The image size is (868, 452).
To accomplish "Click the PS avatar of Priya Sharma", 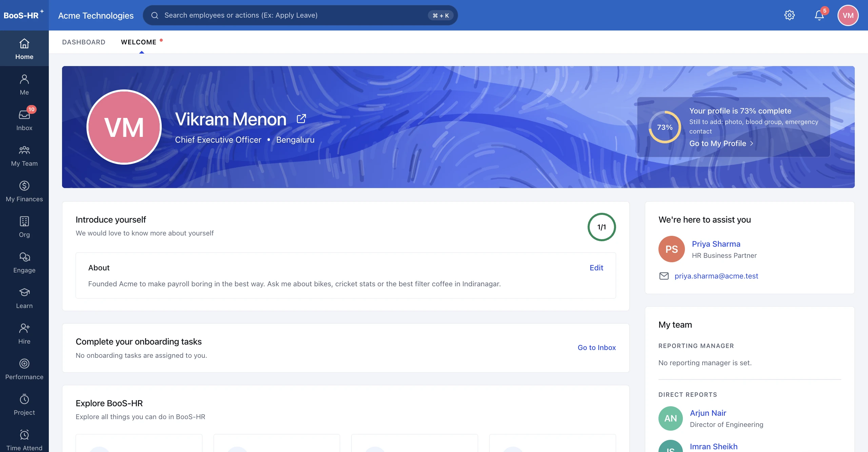I will coord(671,249).
